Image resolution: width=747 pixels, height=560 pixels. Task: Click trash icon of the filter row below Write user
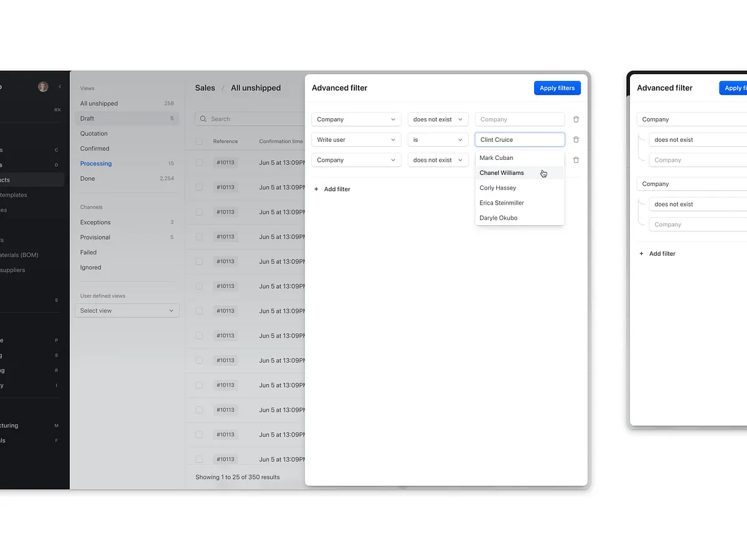click(576, 160)
